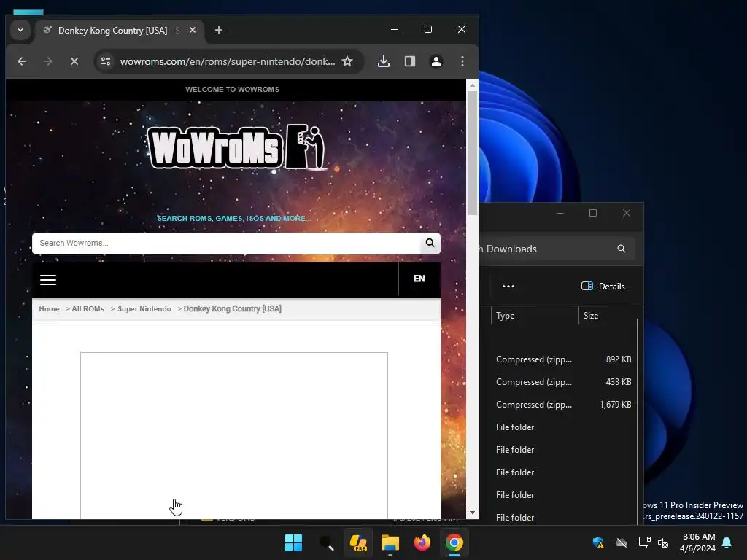
Task: Click the search magnifier in File Explorer
Action: (622, 249)
